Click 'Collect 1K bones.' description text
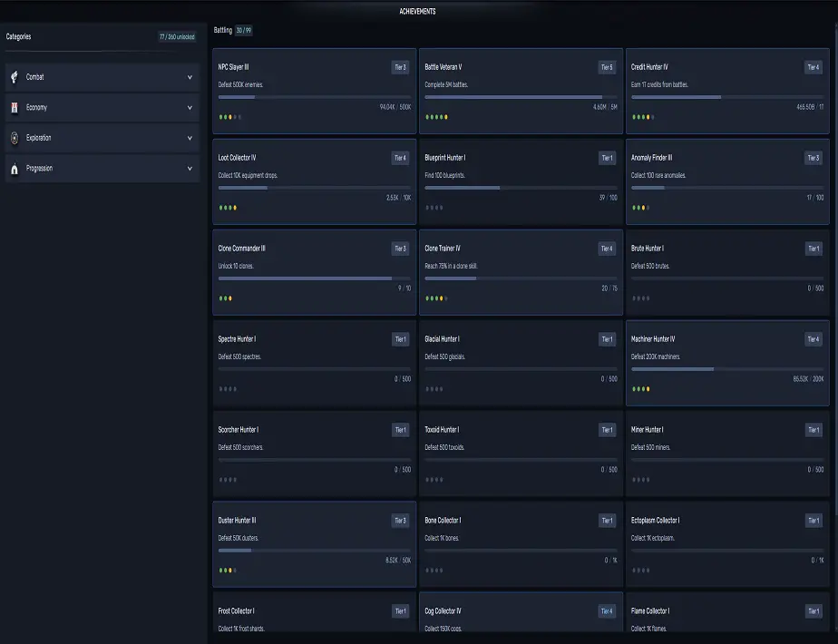The width and height of the screenshot is (838, 644). click(442, 538)
